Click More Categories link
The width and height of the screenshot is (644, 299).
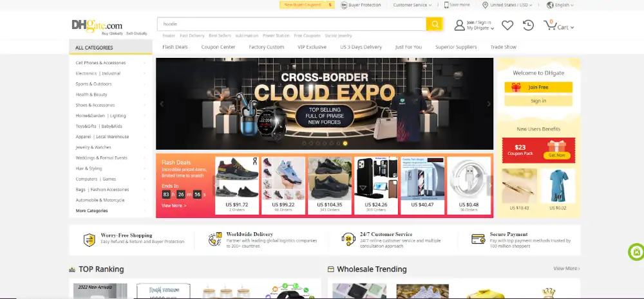tap(91, 210)
